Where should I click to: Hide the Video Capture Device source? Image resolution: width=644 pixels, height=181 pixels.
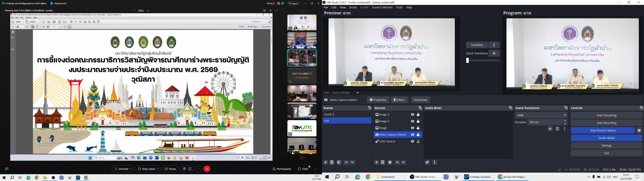pyautogui.click(x=413, y=135)
